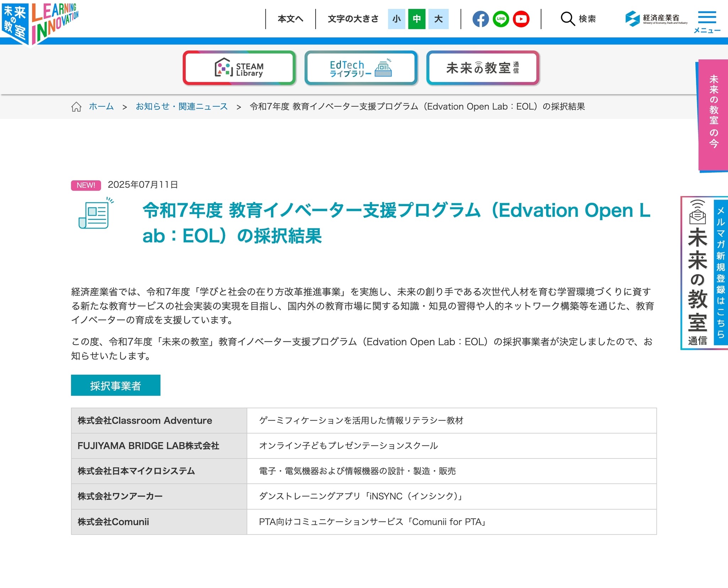This screenshot has height=588, width=728.
Task: Open the hamburger メニュー button
Action: [707, 22]
